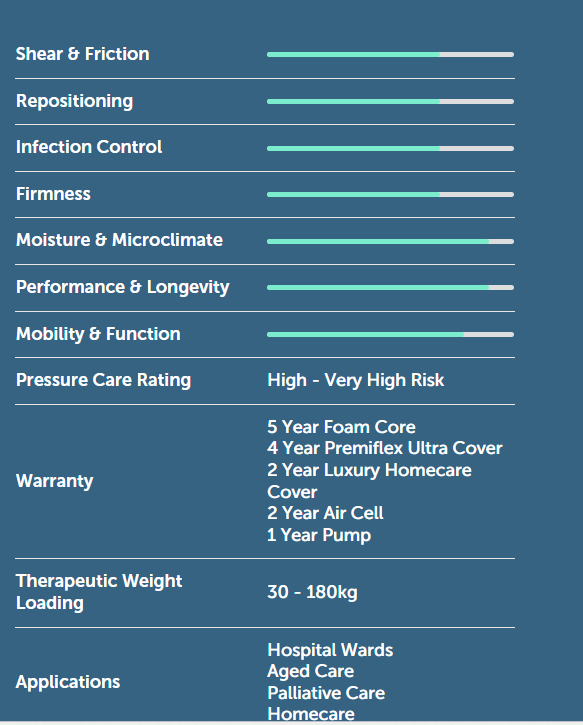Click the Infection Control rating bar
Screen dimensions: 583x725
[x=390, y=148]
